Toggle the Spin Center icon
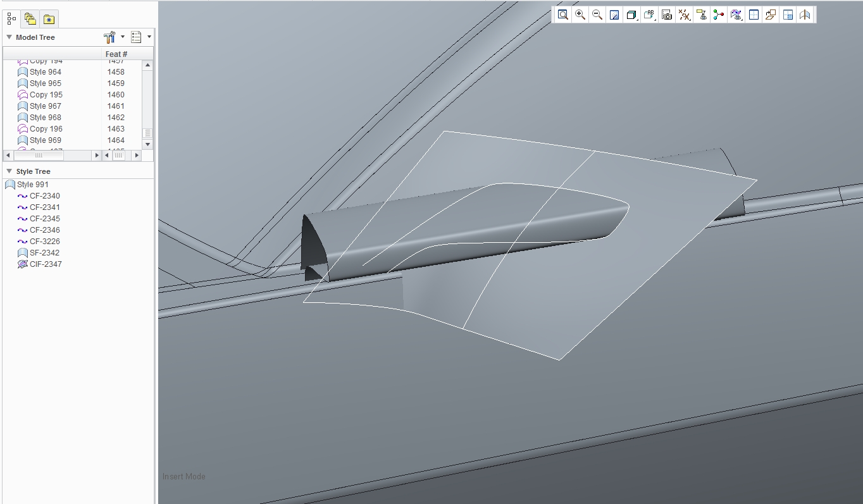This screenshot has width=863, height=504. point(719,15)
